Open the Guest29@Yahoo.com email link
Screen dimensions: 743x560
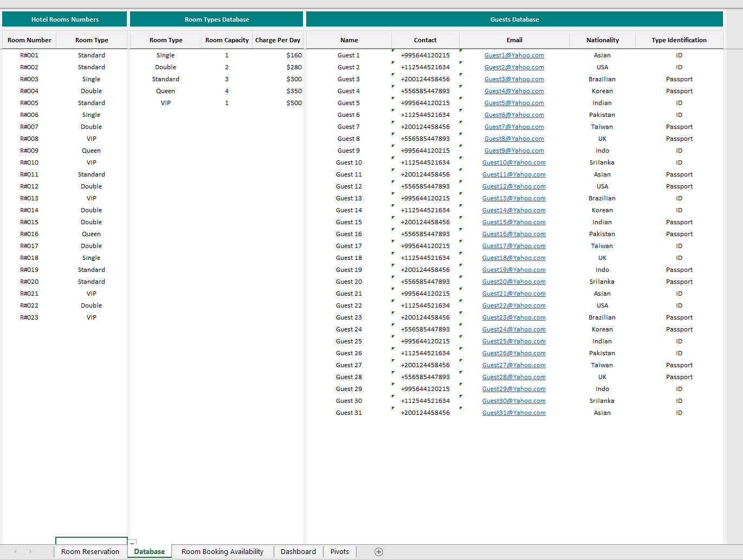tap(514, 389)
